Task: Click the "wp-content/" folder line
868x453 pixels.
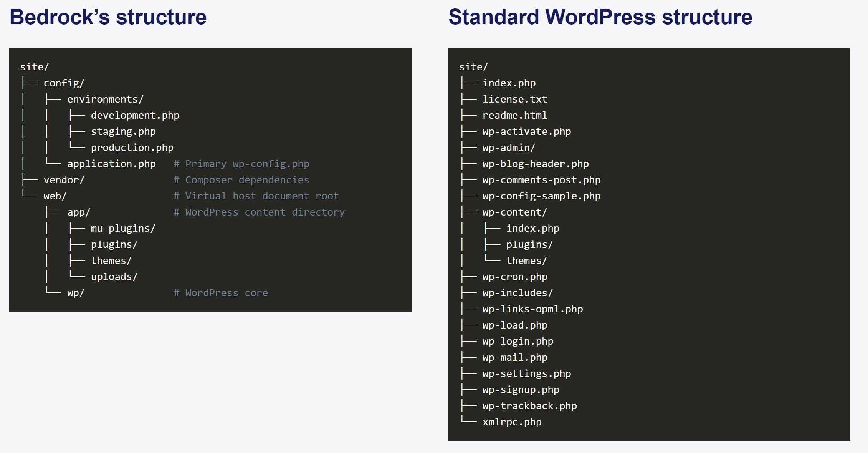Action: pos(515,212)
